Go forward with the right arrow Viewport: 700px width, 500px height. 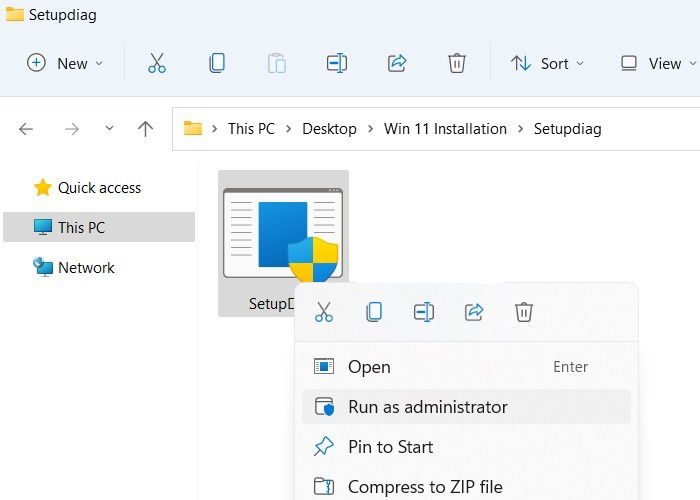71,129
